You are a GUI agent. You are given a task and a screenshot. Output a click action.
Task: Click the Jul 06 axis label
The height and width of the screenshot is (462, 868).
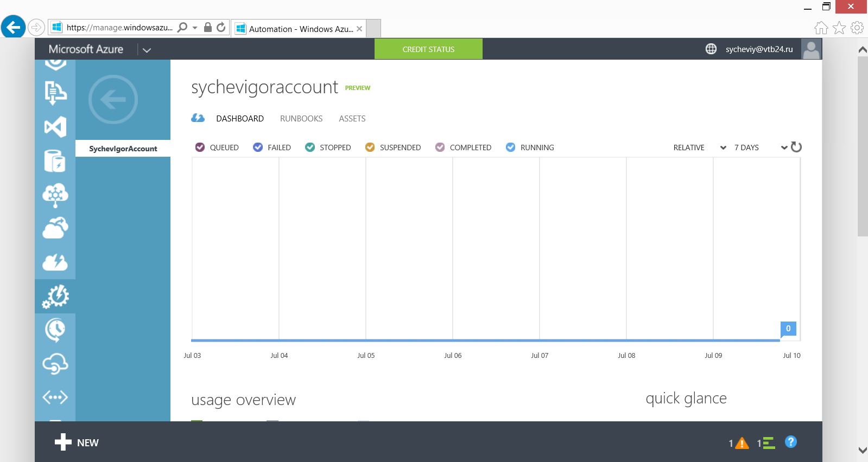(x=453, y=356)
